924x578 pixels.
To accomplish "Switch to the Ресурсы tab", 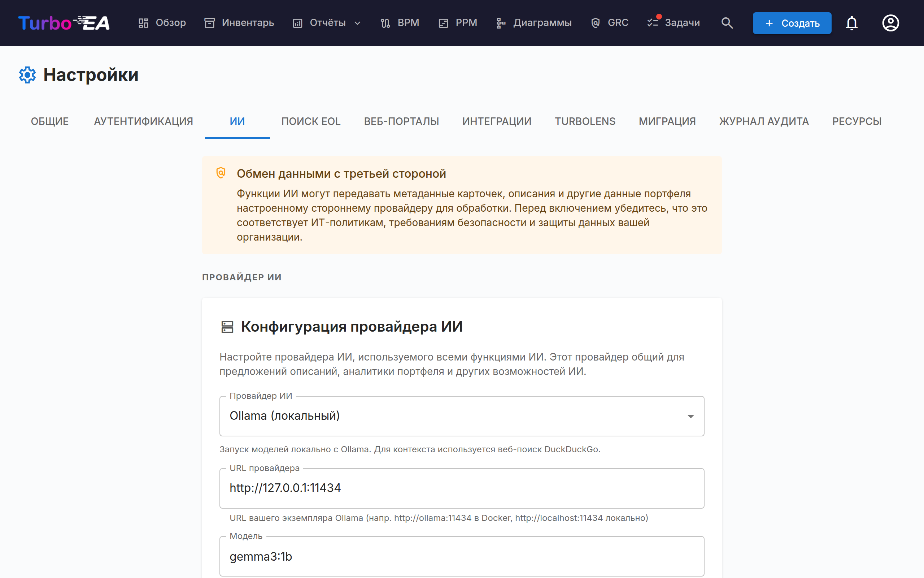I will 857,122.
